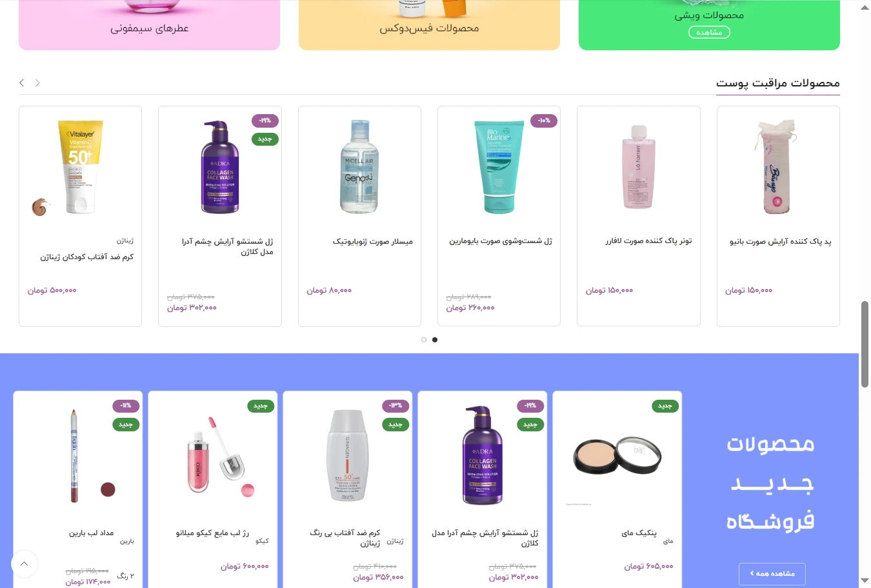Click the back-to-top arrow circle button
Screen dimensions: 871x588
coord(24,564)
